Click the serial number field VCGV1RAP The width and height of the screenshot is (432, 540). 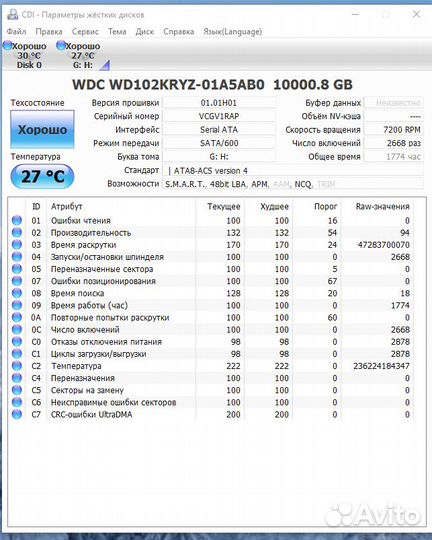[x=219, y=116]
